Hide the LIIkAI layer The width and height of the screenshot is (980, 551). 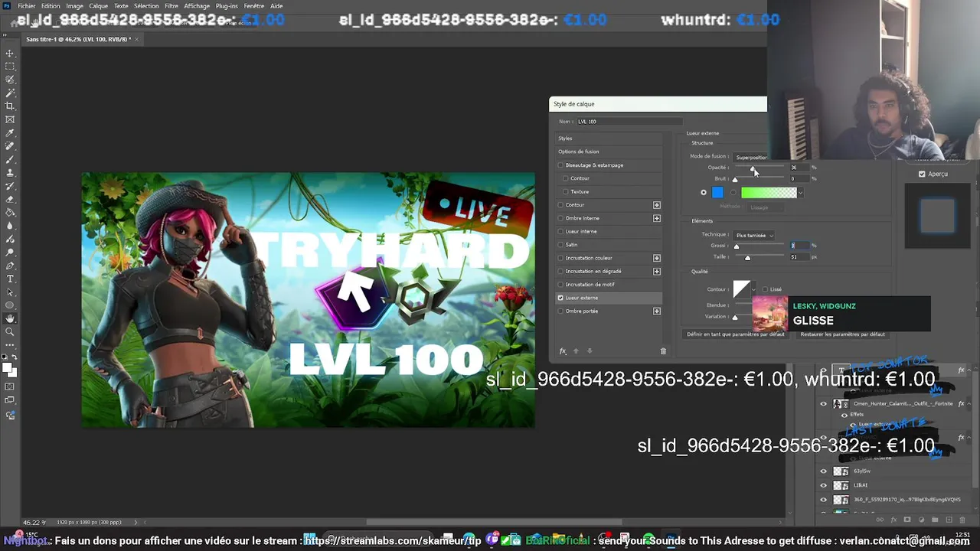click(824, 485)
